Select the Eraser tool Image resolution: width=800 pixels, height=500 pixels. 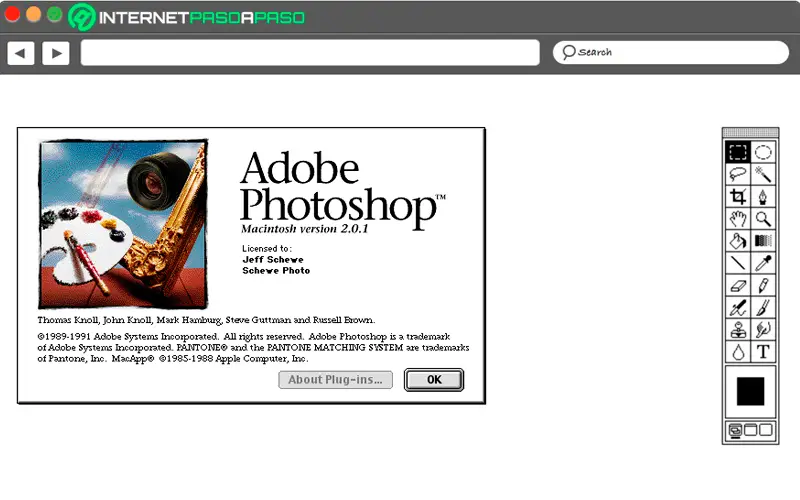pos(738,285)
